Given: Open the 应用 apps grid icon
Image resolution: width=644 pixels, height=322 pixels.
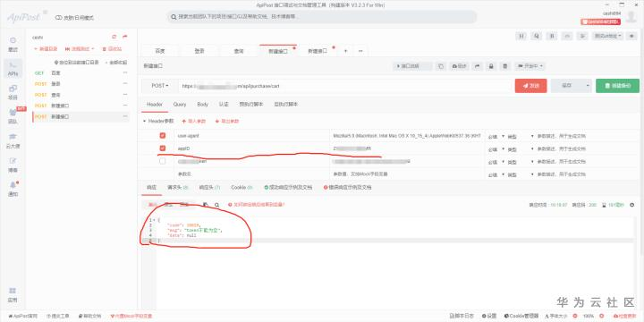Looking at the screenshot, I should pos(13,295).
